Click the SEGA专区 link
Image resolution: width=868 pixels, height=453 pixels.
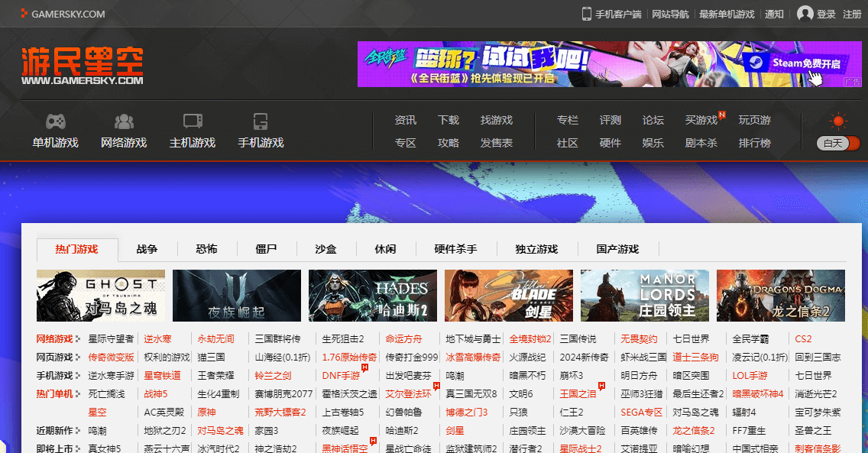[642, 412]
